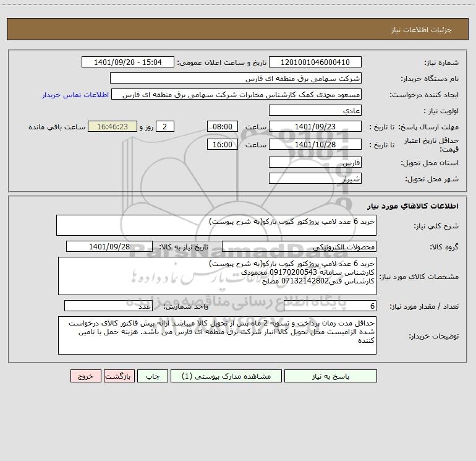Screen dimensions: 476x461
Task: Click label مشخصات کالای مورد نیاز
Action: tap(419, 277)
